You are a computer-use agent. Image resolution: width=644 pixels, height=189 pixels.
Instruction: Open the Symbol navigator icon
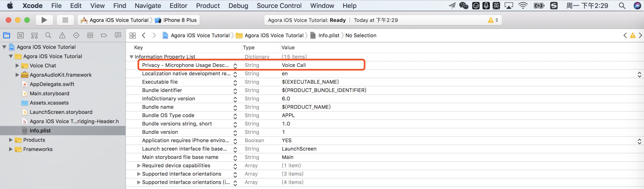[x=34, y=36]
